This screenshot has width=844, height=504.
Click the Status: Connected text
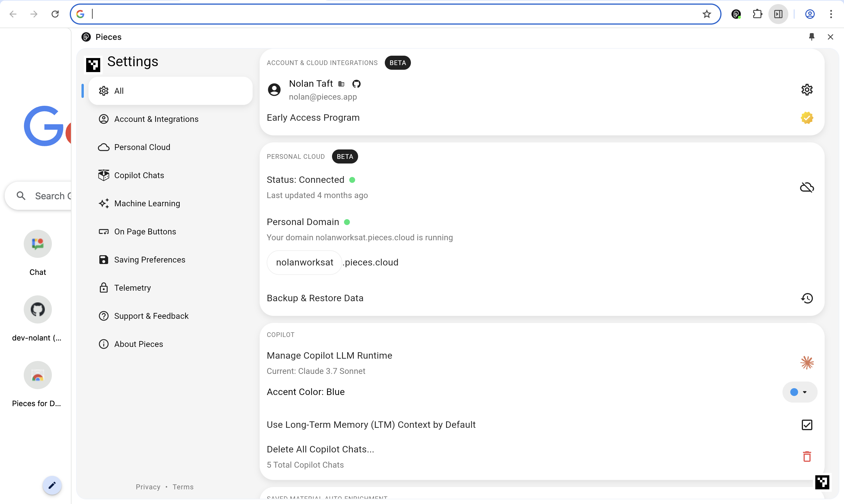[305, 180]
